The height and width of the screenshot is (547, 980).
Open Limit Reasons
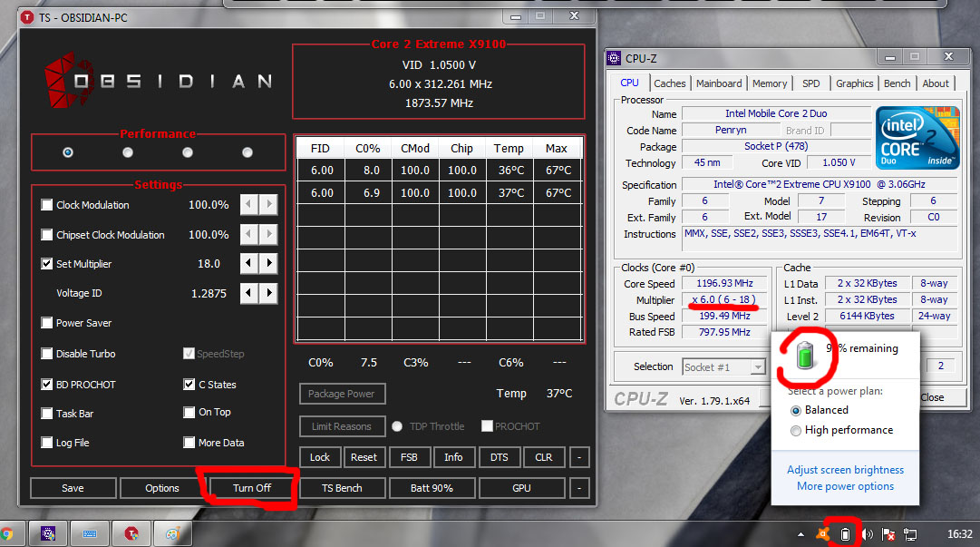point(342,426)
